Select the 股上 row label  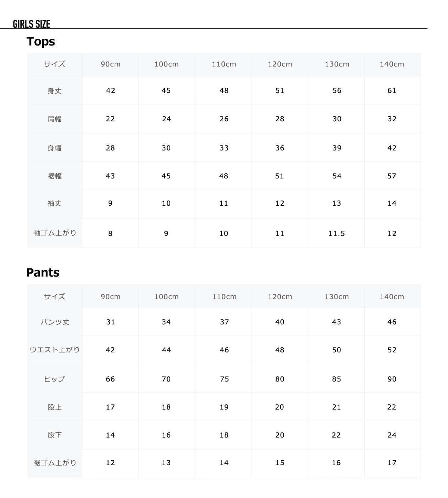coord(55,407)
